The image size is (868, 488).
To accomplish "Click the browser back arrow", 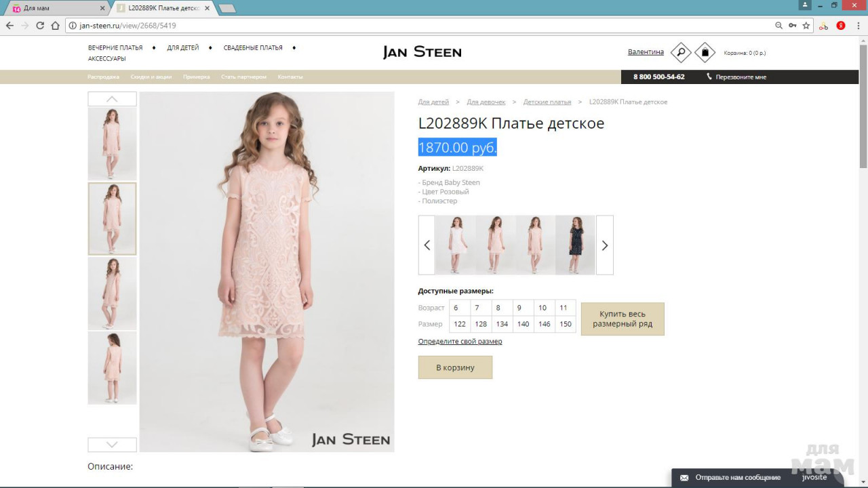I will (x=9, y=26).
